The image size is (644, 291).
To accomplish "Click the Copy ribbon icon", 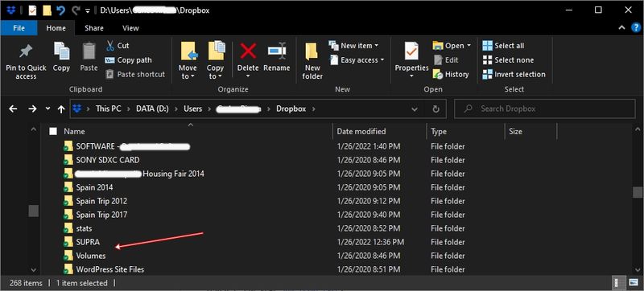I will [x=61, y=51].
